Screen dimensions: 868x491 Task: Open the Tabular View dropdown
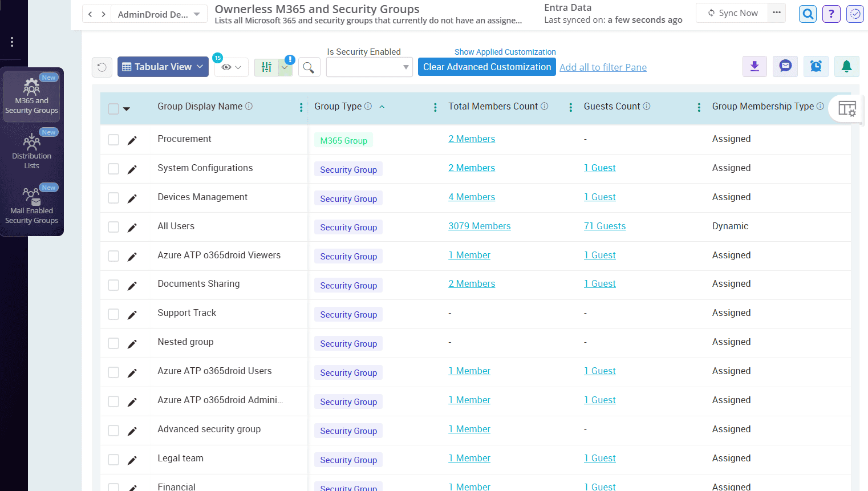click(x=163, y=66)
